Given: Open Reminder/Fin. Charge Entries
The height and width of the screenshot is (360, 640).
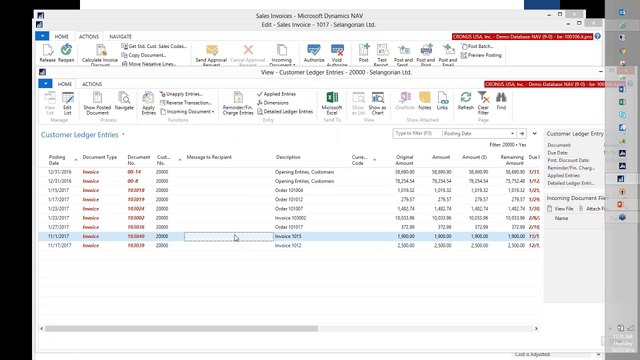Looking at the screenshot, I should 238,103.
